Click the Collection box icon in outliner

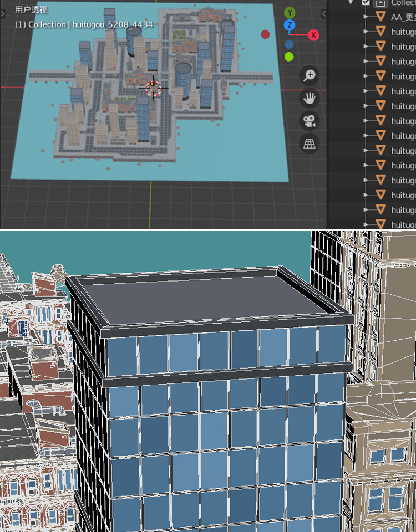381,3
